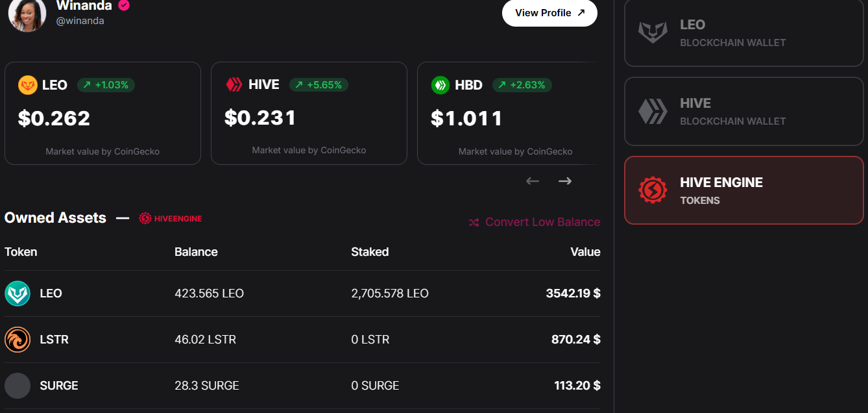The width and height of the screenshot is (868, 413).
Task: Click the HIVE logo icon in price card
Action: pos(234,84)
